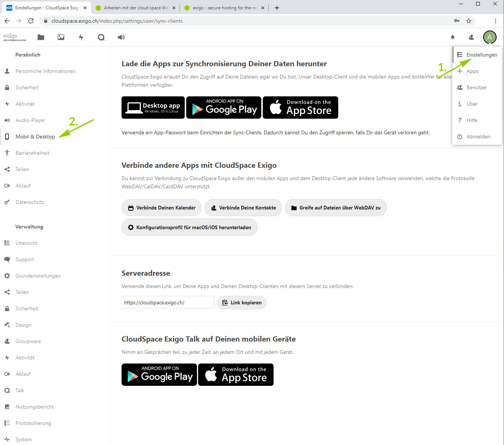Reload the page in browser
Screen dimensions: 504x445
(x=31, y=21)
